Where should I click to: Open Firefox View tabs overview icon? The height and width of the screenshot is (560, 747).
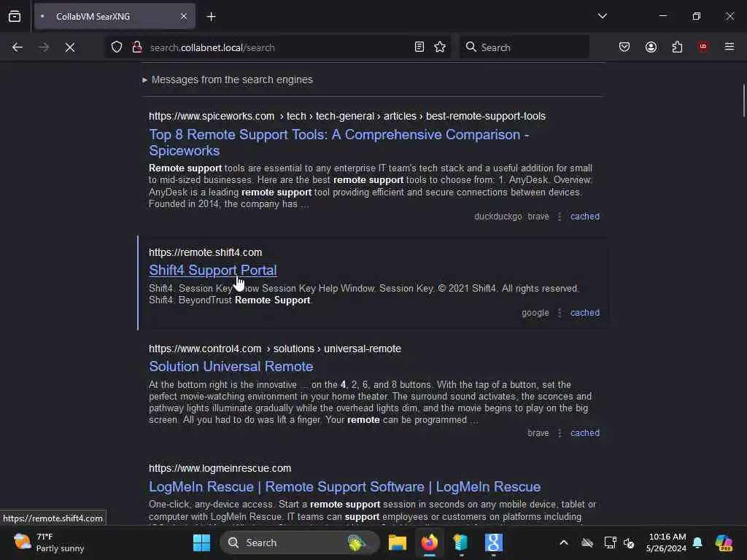point(15,16)
